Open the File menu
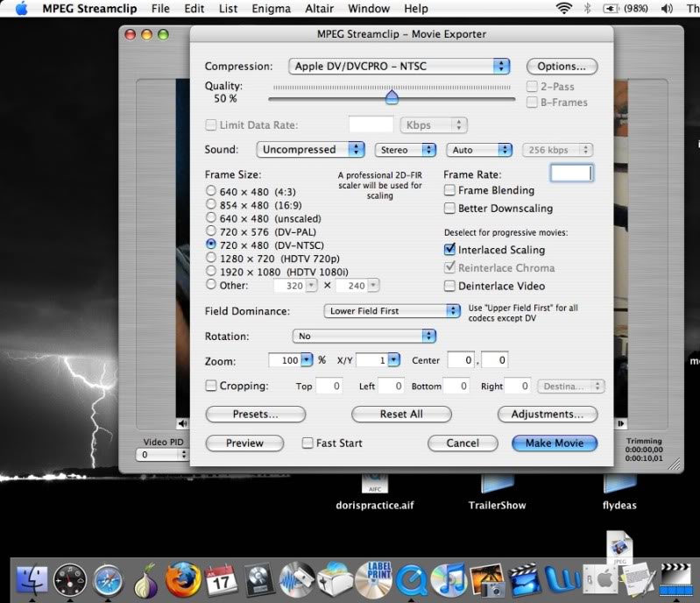This screenshot has height=603, width=700. [160, 9]
